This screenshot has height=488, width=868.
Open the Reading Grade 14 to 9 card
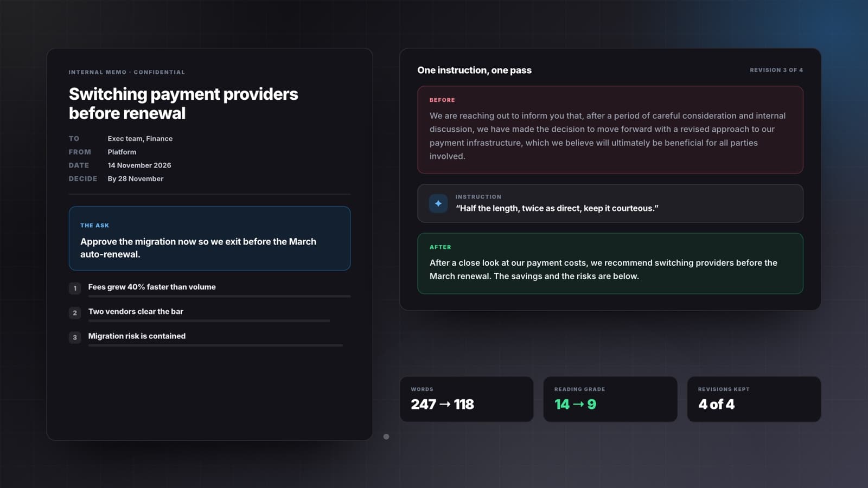pos(610,399)
